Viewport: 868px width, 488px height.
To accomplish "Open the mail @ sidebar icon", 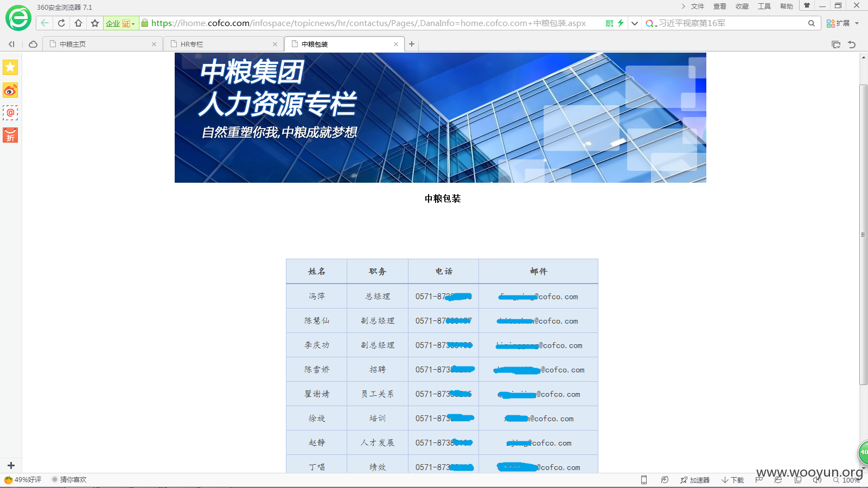I will point(10,113).
